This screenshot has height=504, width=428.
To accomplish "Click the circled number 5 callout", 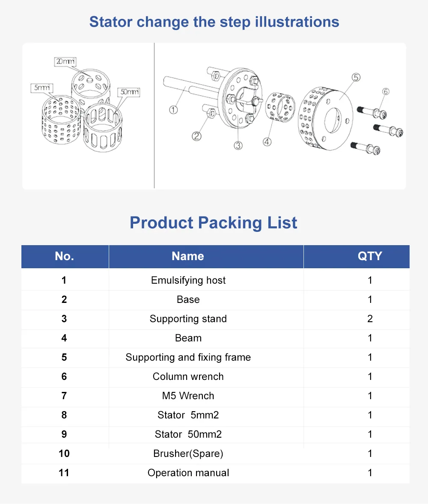I will [x=356, y=77].
